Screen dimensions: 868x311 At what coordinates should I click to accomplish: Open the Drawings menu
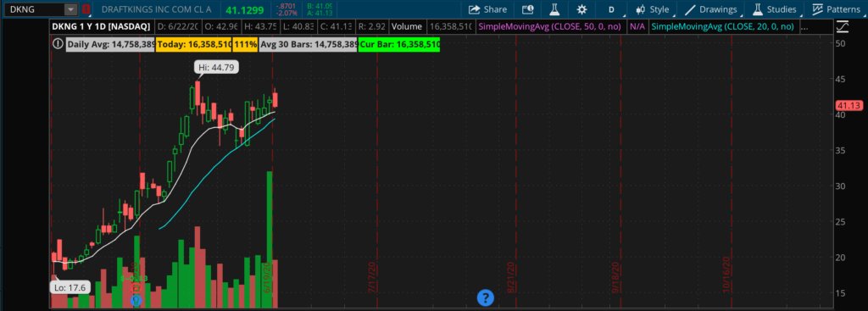(x=711, y=9)
